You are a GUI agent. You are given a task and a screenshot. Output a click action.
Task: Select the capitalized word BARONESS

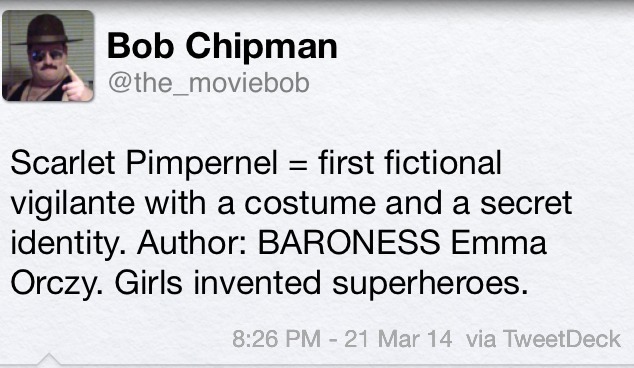(x=349, y=243)
